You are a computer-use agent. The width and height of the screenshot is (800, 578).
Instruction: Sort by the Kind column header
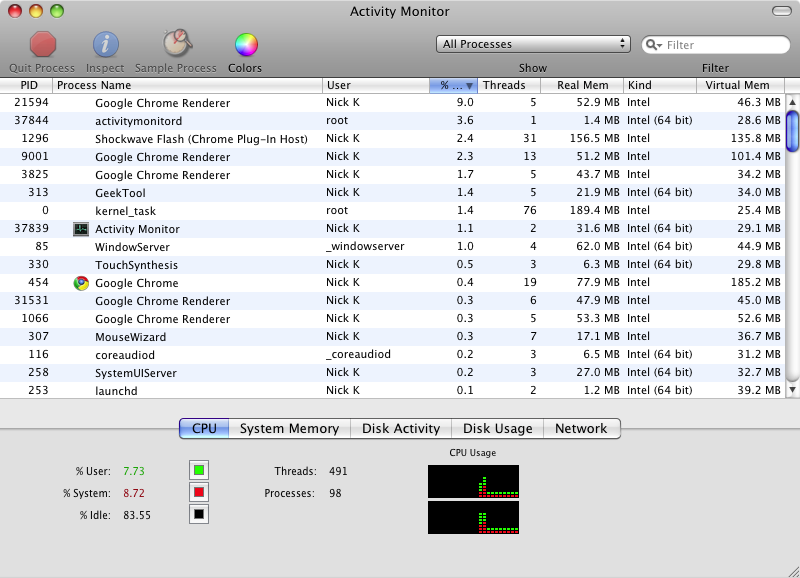660,85
